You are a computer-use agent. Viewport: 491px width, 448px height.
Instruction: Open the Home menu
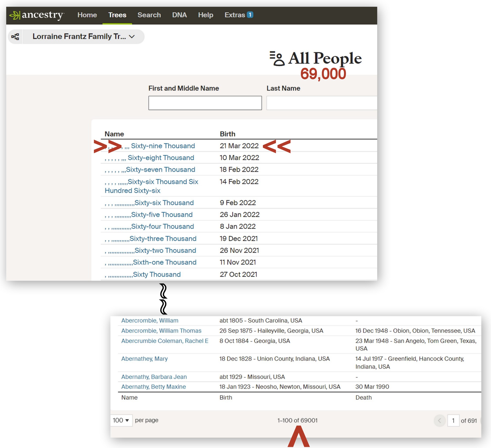[x=87, y=15]
